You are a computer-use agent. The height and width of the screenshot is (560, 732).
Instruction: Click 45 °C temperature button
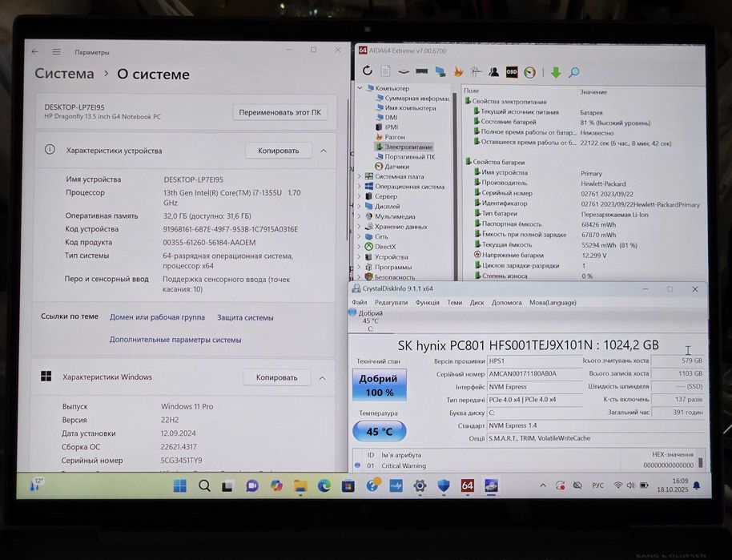coord(379,431)
